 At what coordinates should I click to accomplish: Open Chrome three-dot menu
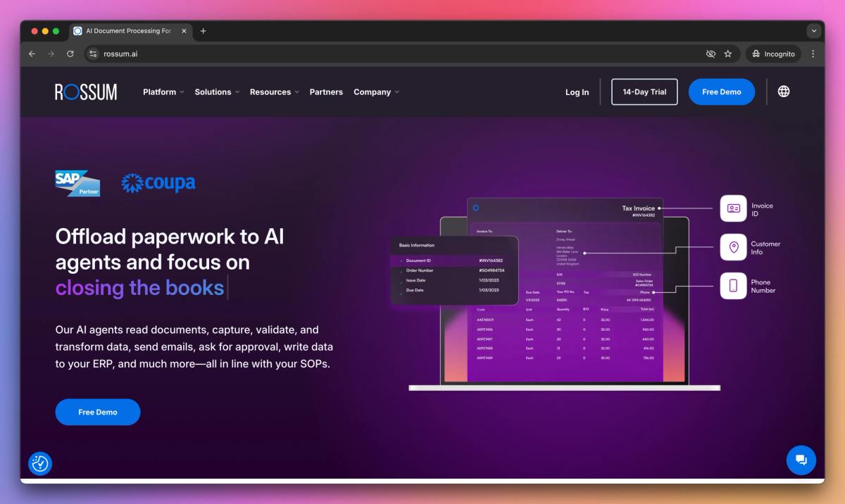click(813, 53)
